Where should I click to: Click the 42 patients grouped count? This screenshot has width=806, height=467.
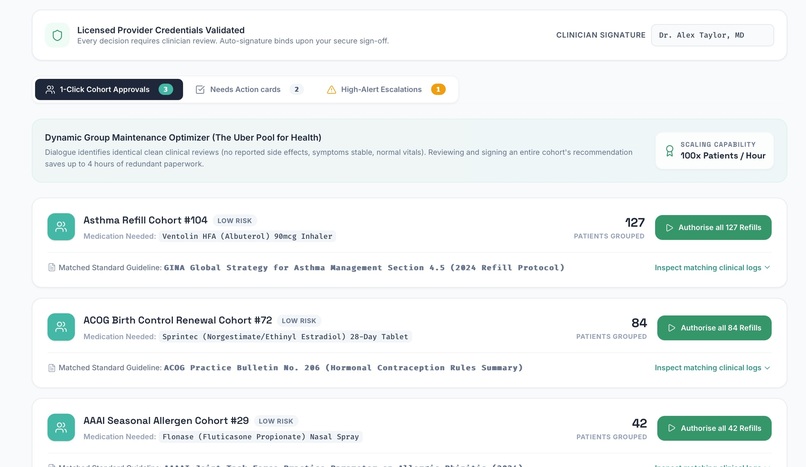tap(639, 423)
